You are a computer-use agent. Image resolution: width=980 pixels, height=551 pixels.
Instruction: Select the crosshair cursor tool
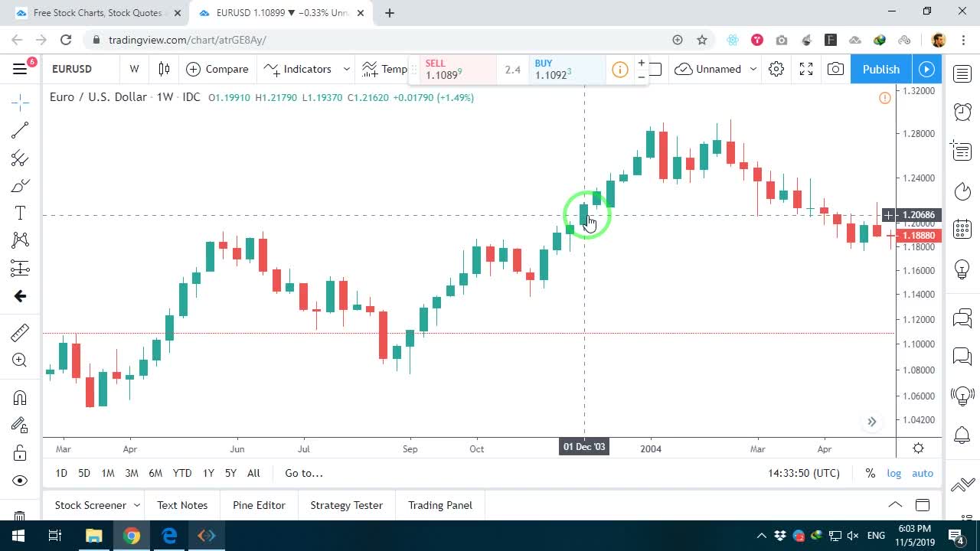20,101
